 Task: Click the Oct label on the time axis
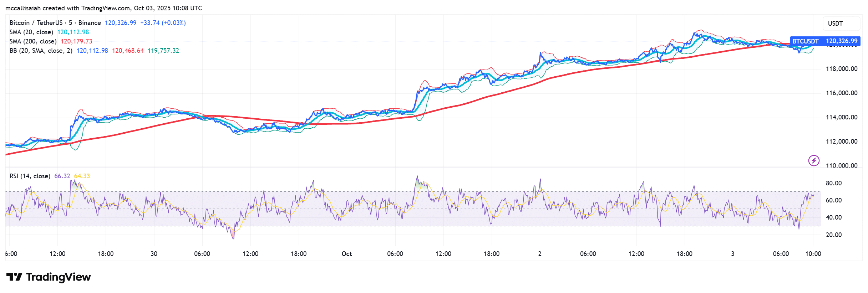(346, 254)
